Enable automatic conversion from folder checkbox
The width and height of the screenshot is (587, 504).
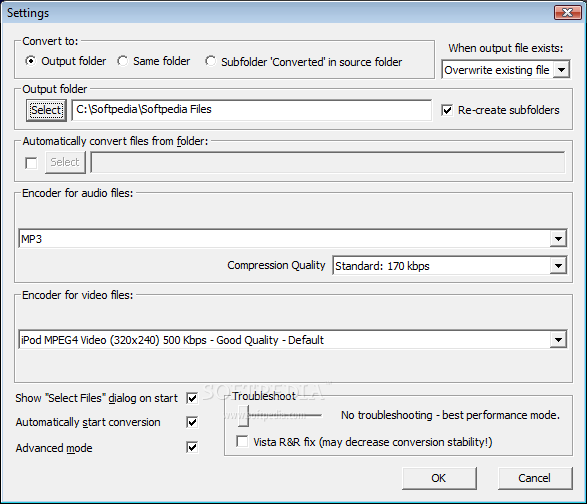[31, 163]
